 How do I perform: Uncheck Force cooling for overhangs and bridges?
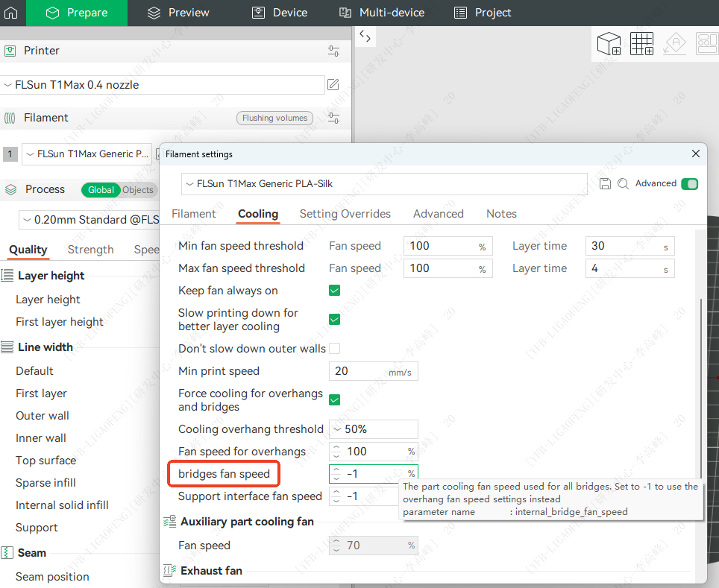(x=335, y=400)
